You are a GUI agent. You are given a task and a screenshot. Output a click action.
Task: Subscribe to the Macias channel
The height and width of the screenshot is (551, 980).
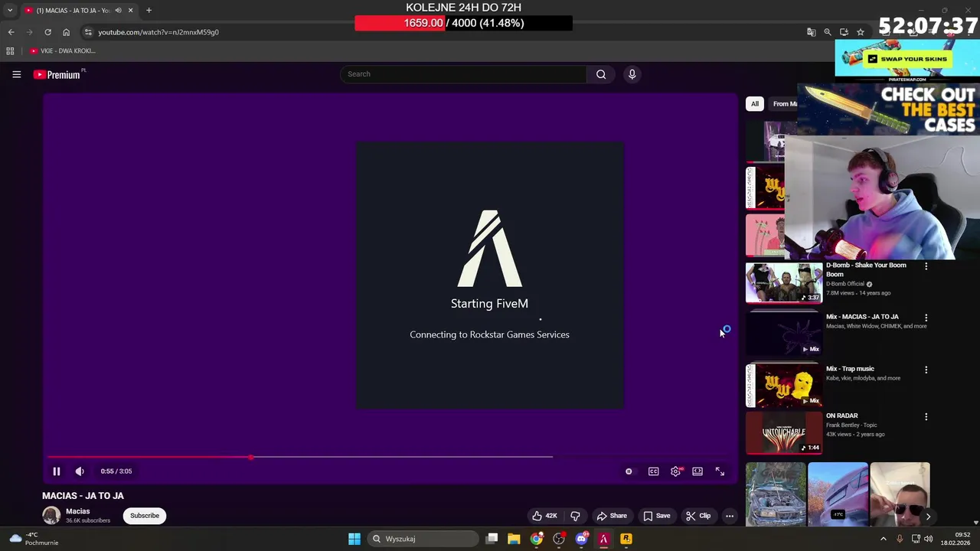coord(145,516)
